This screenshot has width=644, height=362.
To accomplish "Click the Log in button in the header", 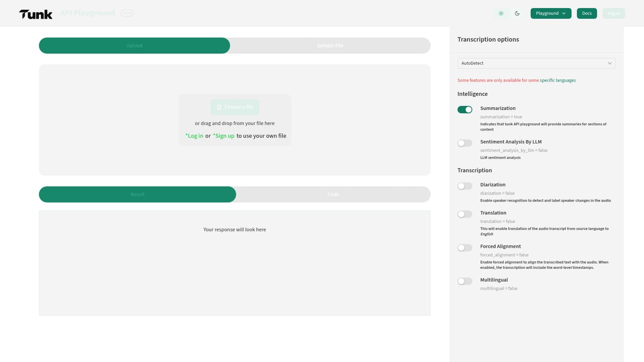I will [x=614, y=14].
